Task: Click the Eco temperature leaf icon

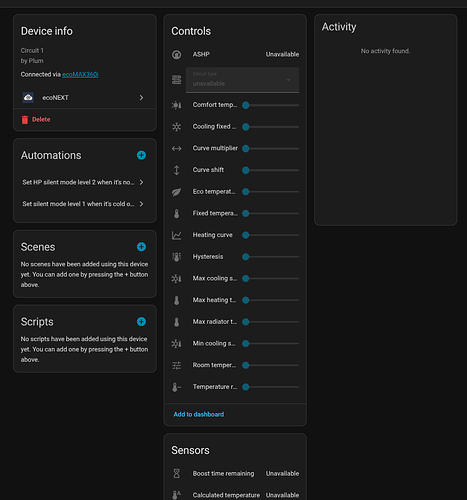Action: [x=176, y=192]
